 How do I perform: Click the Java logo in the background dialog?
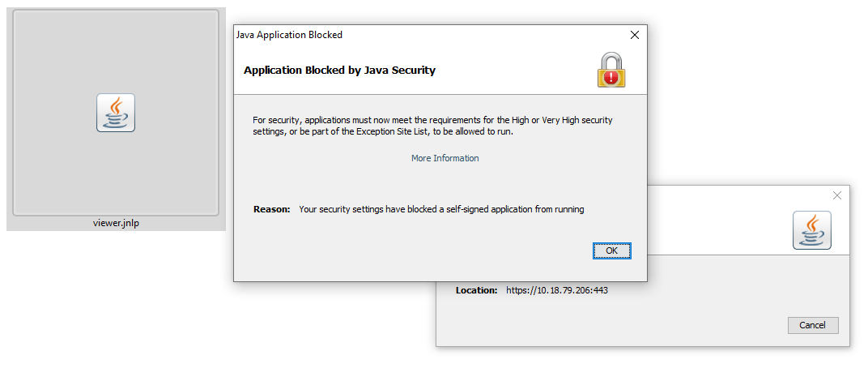(x=812, y=230)
